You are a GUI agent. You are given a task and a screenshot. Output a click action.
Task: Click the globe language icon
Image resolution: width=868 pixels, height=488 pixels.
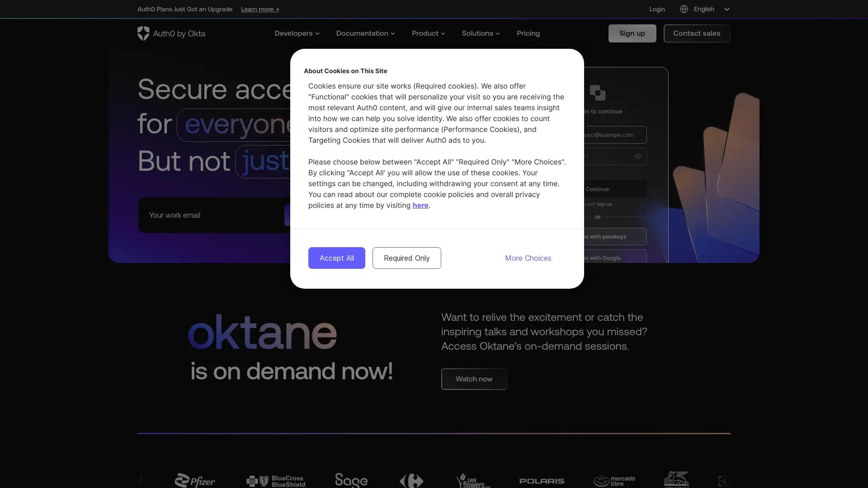[x=684, y=9]
